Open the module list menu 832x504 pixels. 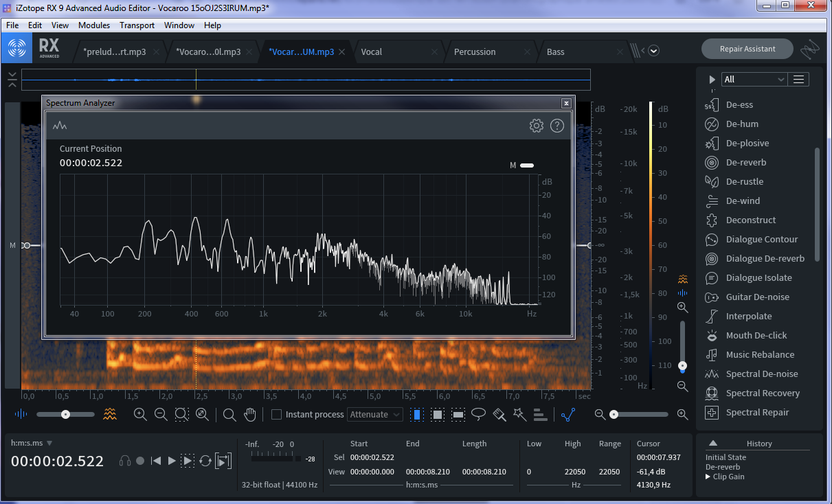[798, 80]
